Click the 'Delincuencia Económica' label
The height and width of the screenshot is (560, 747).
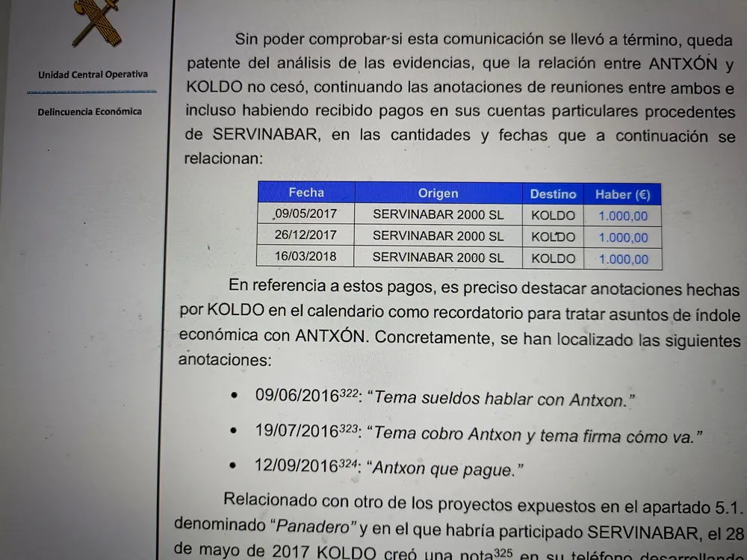90,112
